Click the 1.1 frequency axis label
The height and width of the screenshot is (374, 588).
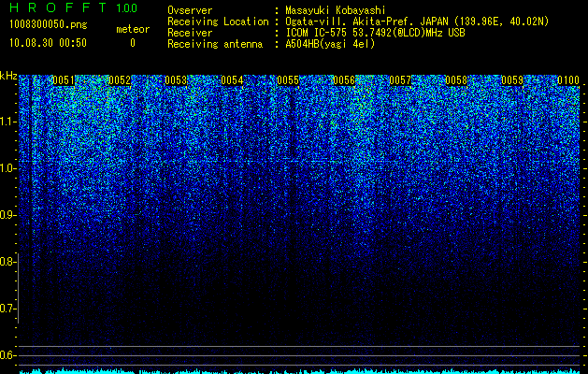tap(7, 122)
